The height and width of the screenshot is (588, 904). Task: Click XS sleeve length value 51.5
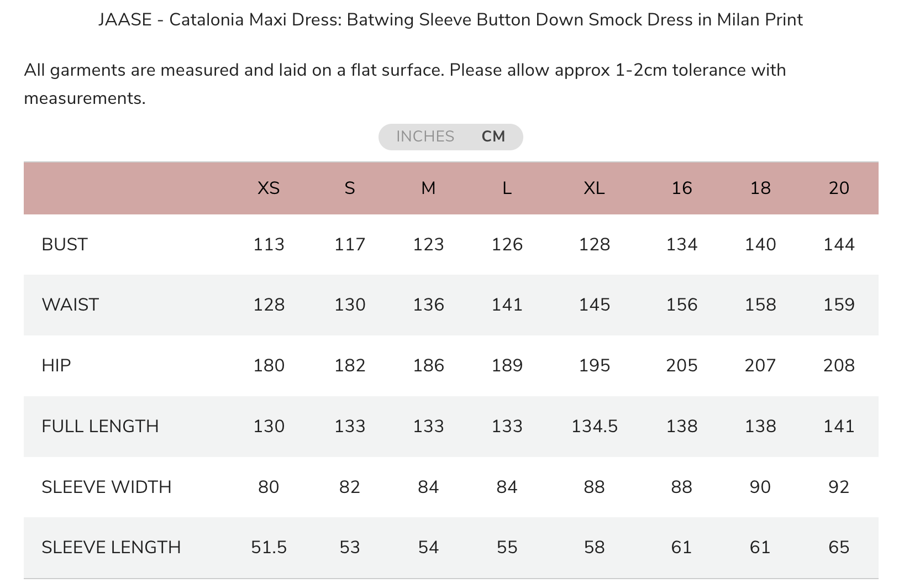point(269,547)
